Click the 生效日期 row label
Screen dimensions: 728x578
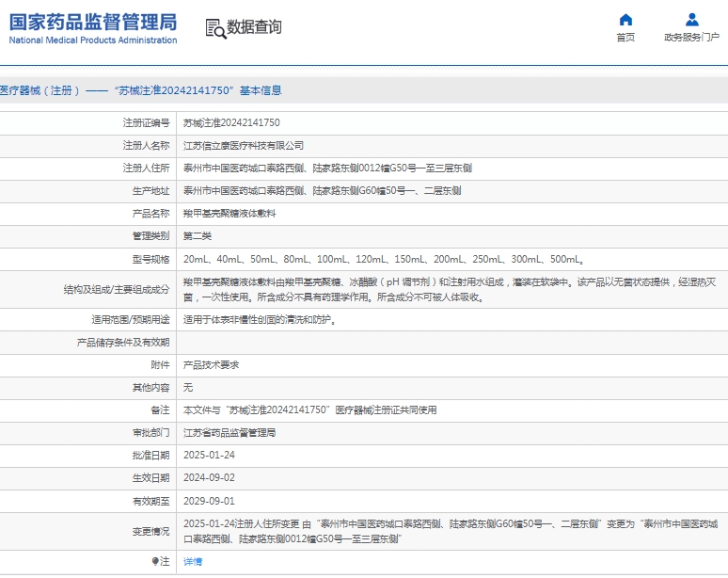click(x=150, y=477)
